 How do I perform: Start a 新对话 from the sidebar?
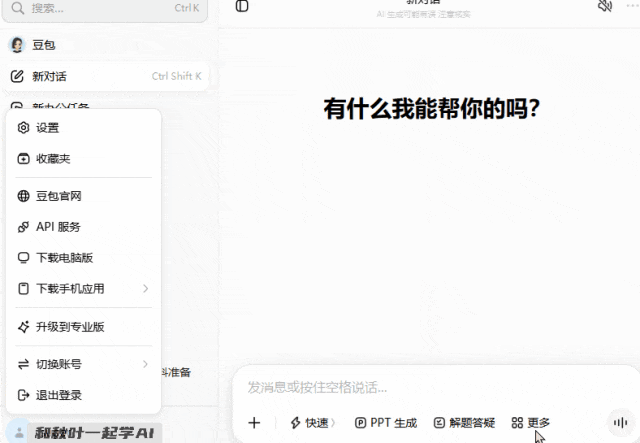pos(107,76)
